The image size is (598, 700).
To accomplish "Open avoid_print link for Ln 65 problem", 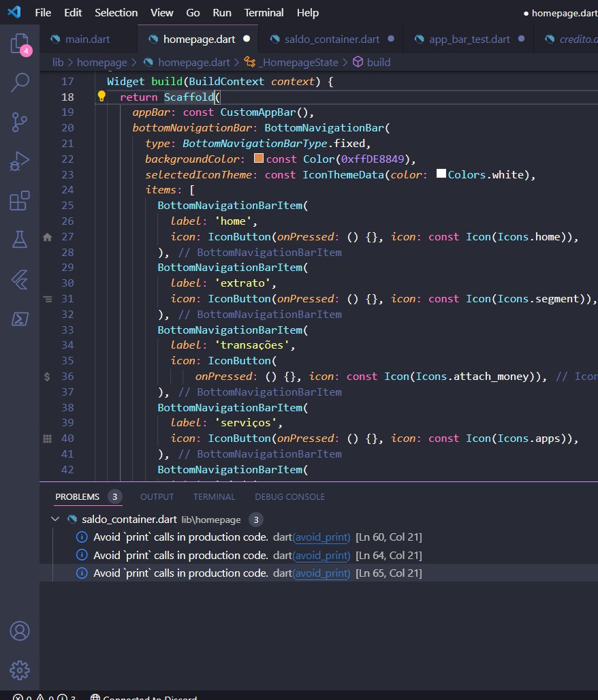I will click(321, 573).
